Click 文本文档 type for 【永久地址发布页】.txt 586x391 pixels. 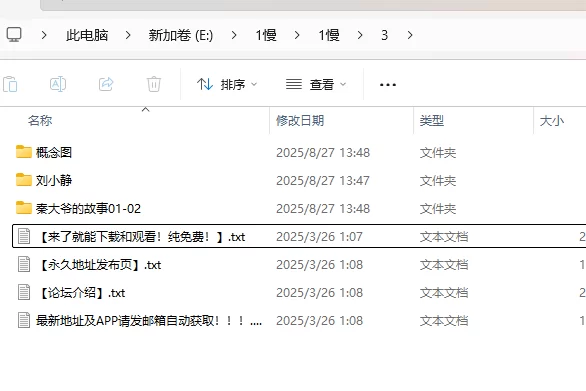pos(444,265)
